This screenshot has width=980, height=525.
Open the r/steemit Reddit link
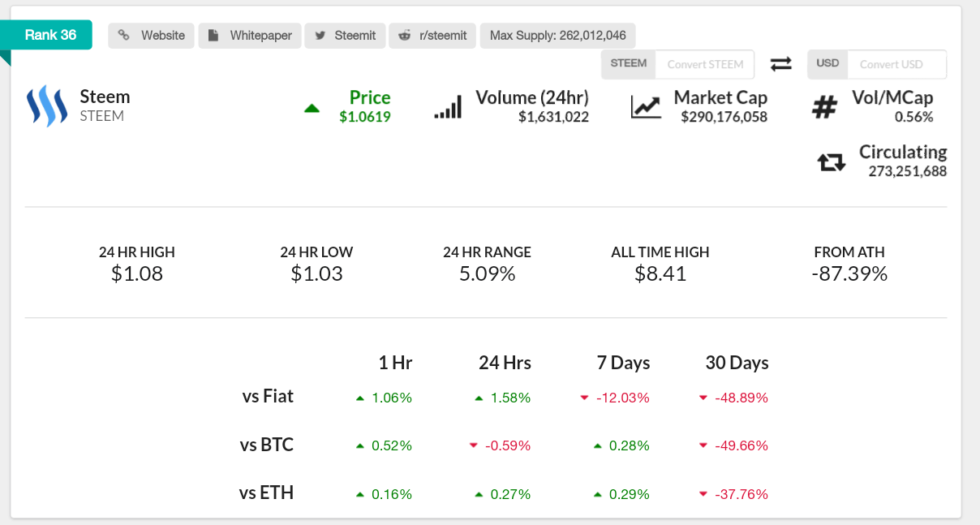432,36
